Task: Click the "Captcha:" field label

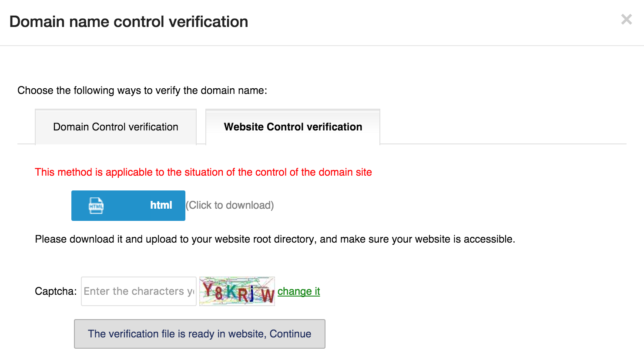Action: point(56,291)
